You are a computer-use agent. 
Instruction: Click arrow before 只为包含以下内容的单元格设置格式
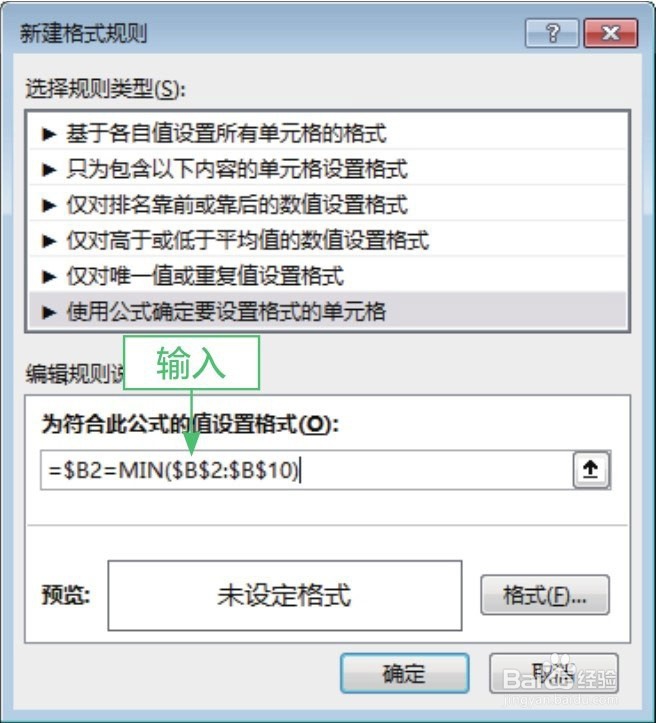pos(49,170)
